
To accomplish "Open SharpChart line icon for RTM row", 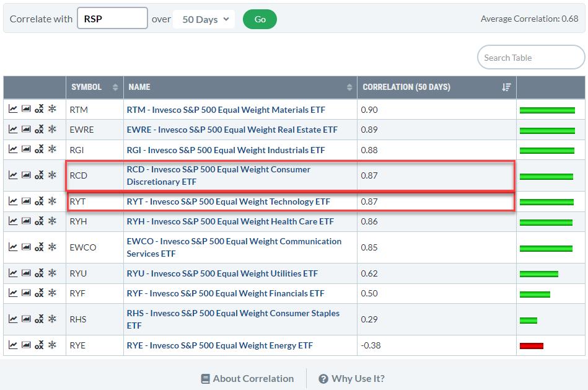I will click(x=13, y=110).
